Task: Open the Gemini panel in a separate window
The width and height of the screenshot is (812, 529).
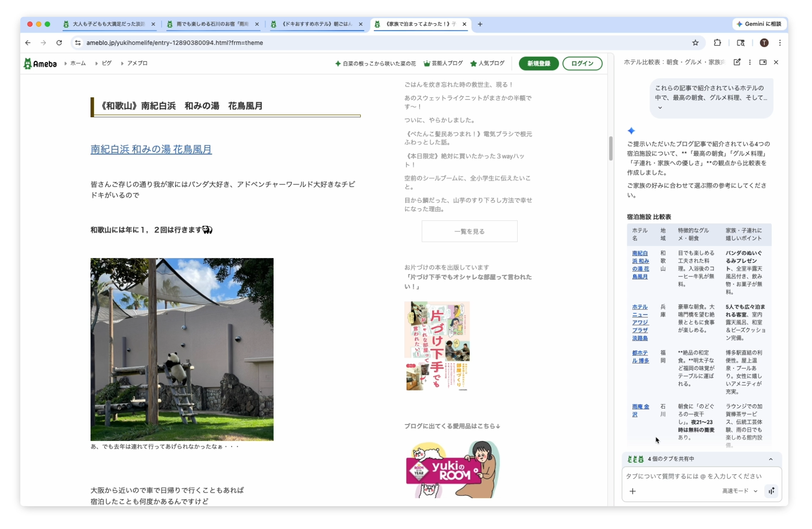Action: click(763, 62)
